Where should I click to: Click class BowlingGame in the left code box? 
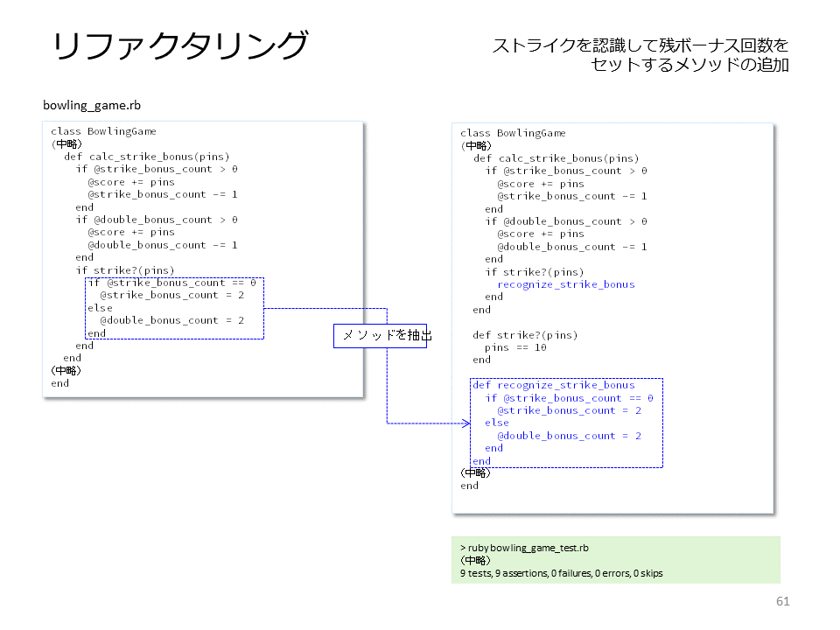[x=103, y=131]
